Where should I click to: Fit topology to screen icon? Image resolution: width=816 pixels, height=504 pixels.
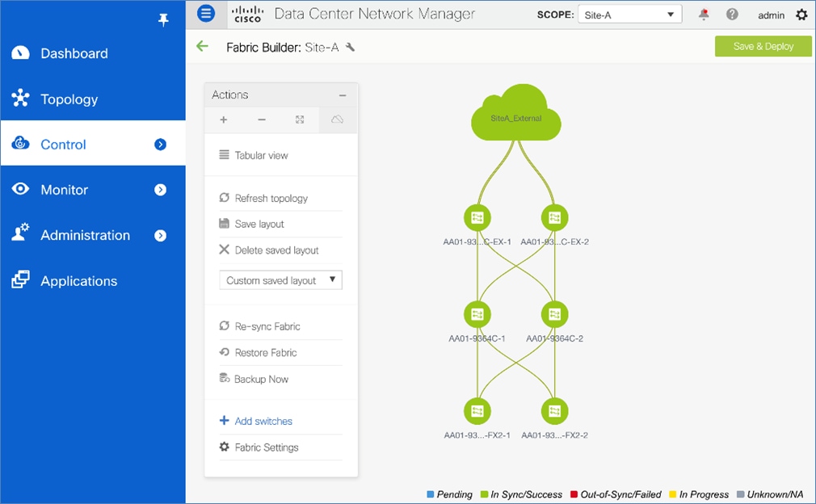pyautogui.click(x=300, y=120)
